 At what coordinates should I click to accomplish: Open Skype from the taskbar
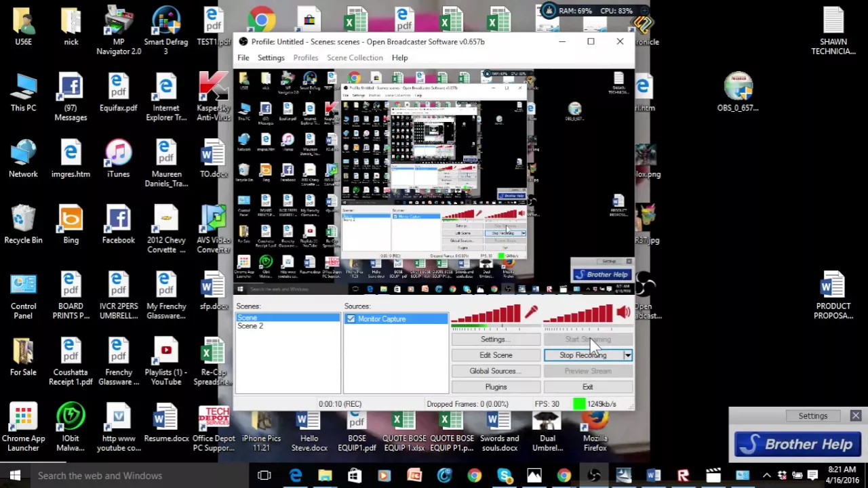tap(505, 475)
